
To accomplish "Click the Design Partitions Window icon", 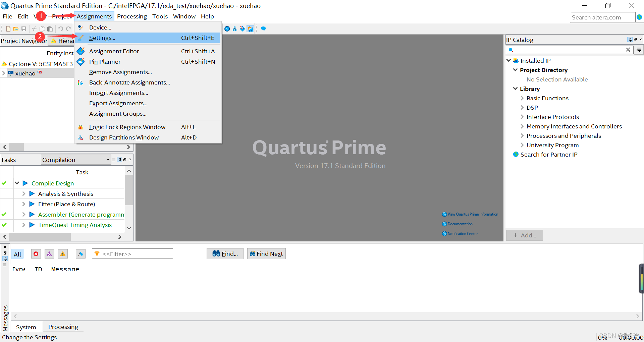I will 80,137.
